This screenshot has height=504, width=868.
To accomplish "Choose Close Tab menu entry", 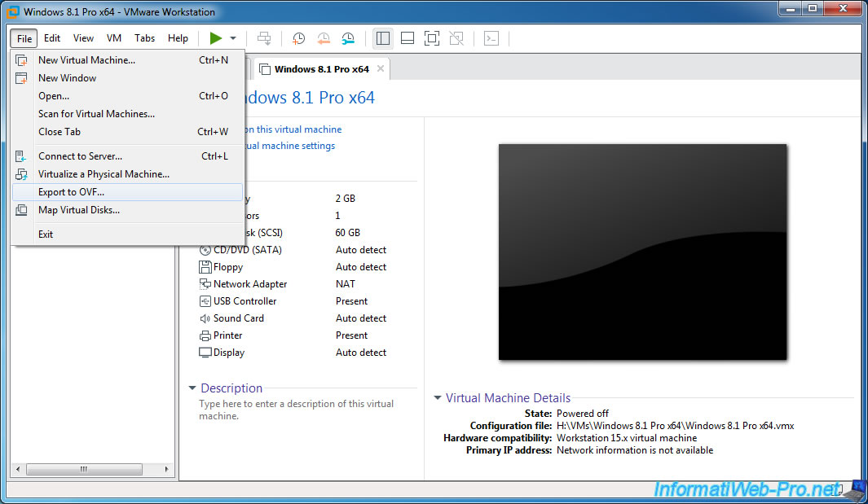I will (127, 132).
